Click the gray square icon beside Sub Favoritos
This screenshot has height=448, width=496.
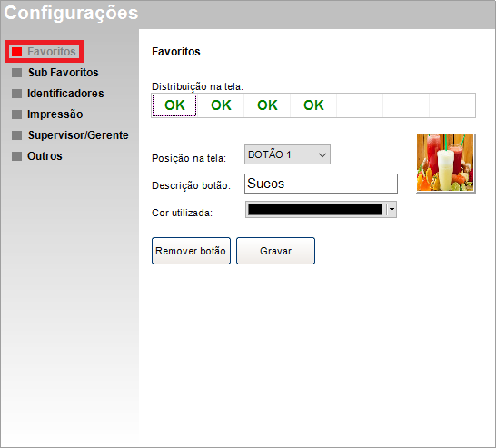(x=16, y=73)
